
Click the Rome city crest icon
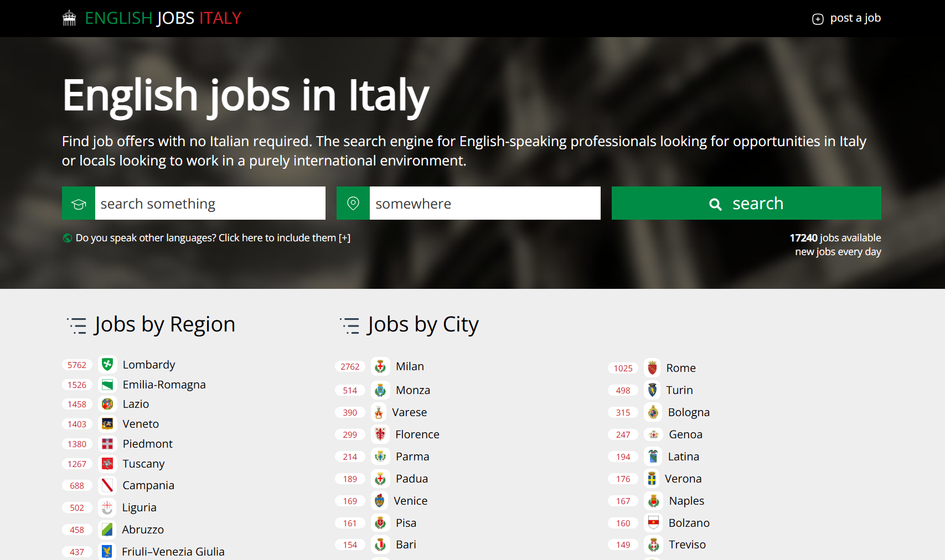click(x=653, y=367)
